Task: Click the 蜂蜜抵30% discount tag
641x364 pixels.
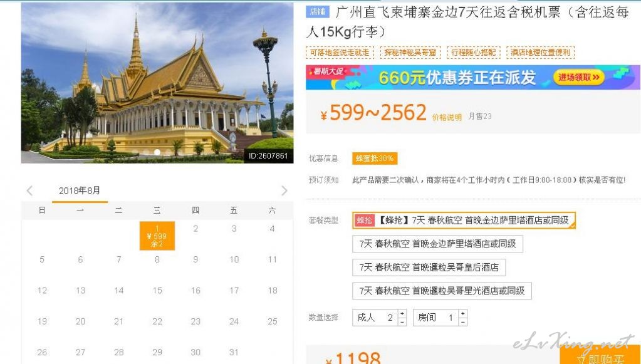Action: 375,159
